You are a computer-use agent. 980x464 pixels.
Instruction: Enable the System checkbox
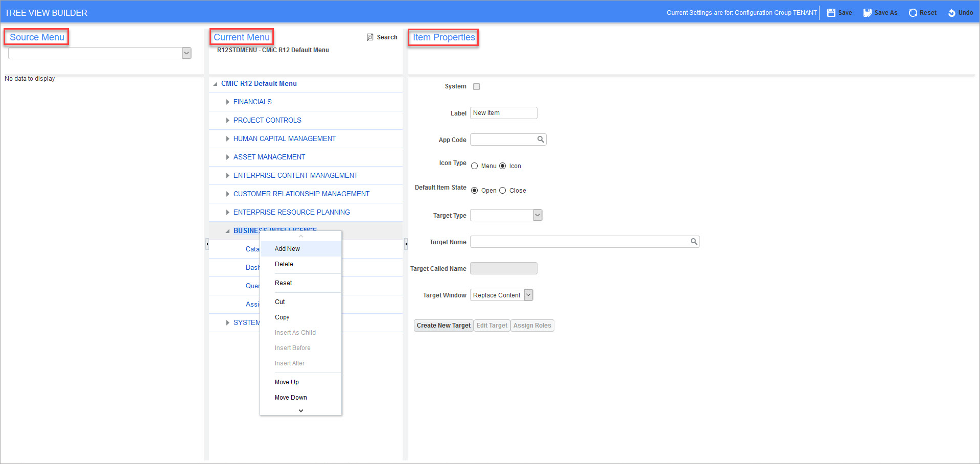(x=476, y=86)
